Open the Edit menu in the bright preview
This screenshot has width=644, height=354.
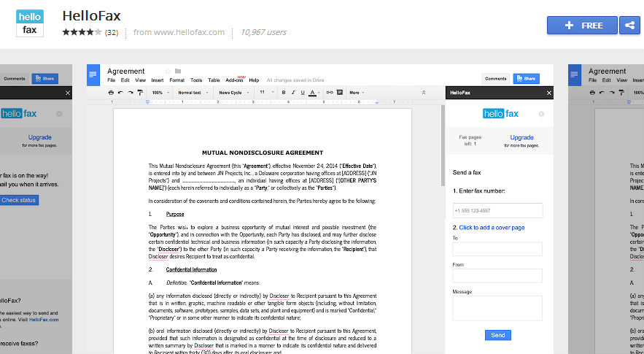pos(125,80)
